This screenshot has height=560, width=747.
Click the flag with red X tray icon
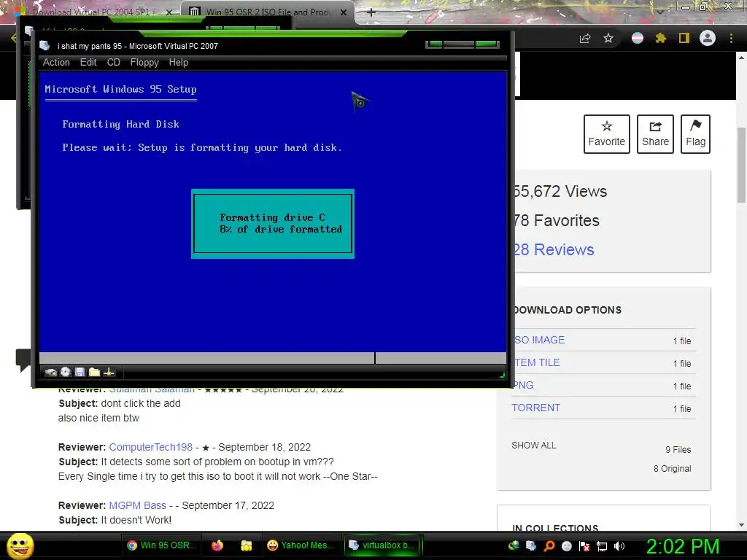584,546
